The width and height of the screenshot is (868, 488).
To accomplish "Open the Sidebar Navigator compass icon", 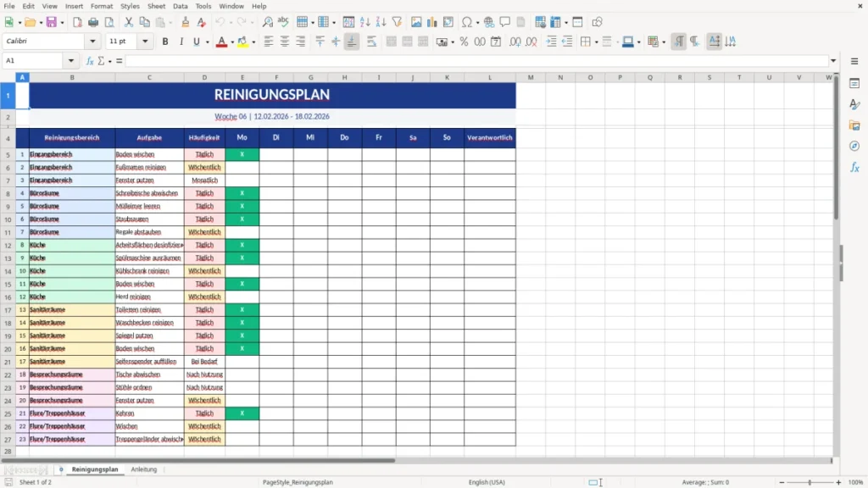I will 854,146.
